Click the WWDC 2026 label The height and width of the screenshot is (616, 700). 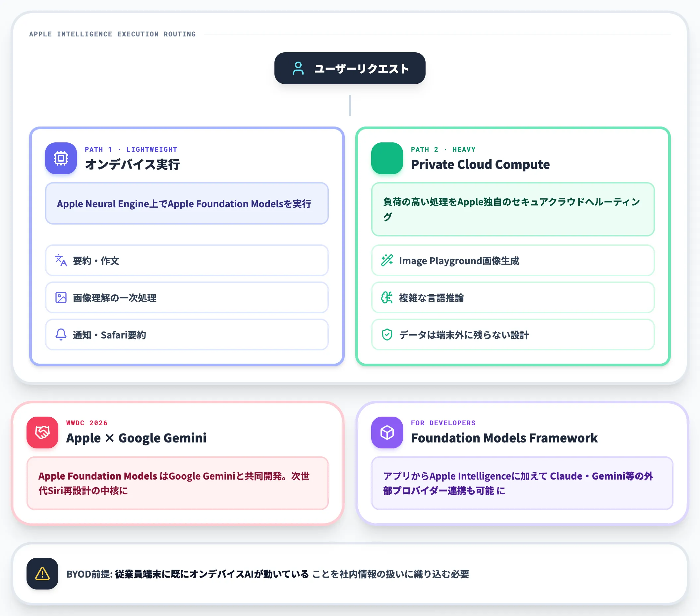pos(87,423)
